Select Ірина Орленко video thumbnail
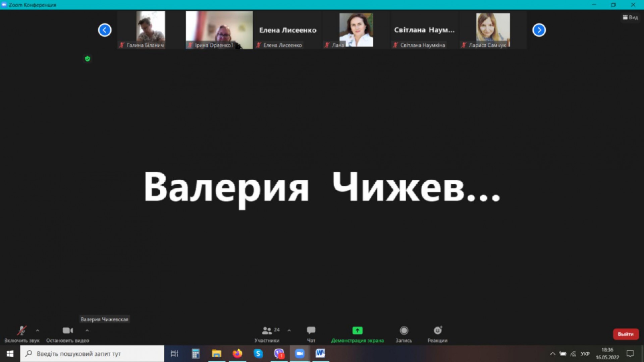 [219, 30]
